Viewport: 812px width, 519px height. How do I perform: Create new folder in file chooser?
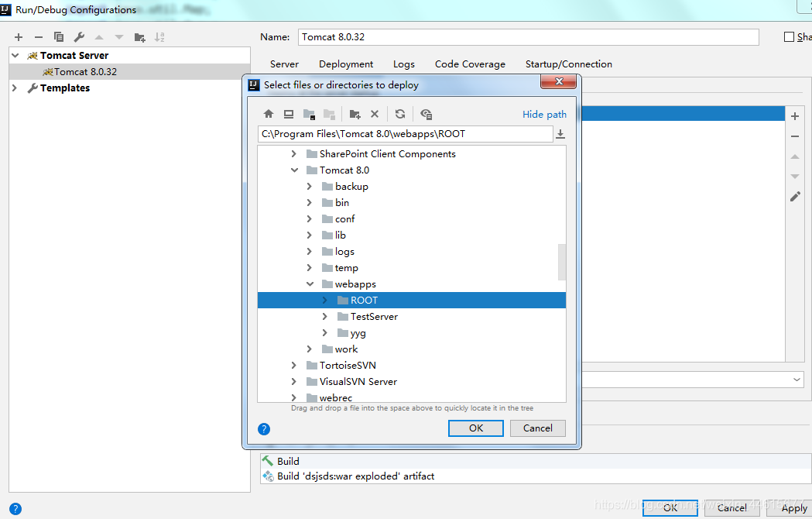pyautogui.click(x=355, y=114)
